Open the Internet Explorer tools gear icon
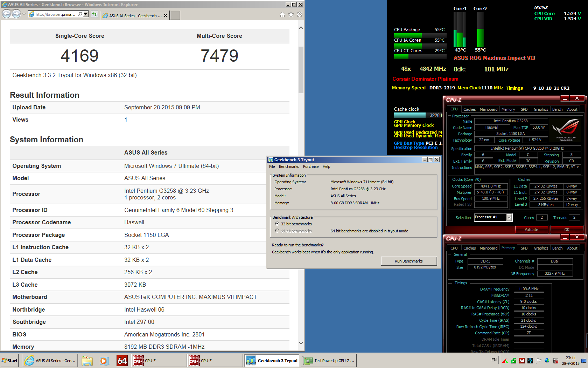Screen dimensions: 588x368 click(300, 15)
